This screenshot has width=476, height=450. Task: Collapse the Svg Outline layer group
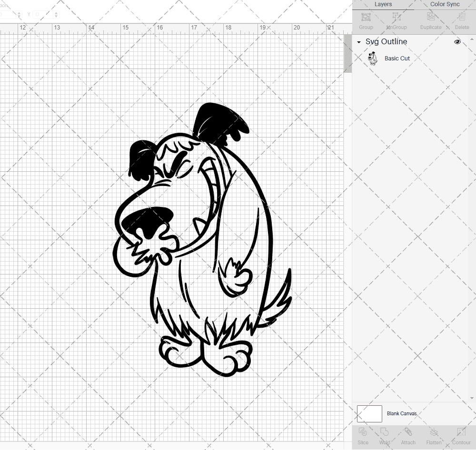[359, 42]
